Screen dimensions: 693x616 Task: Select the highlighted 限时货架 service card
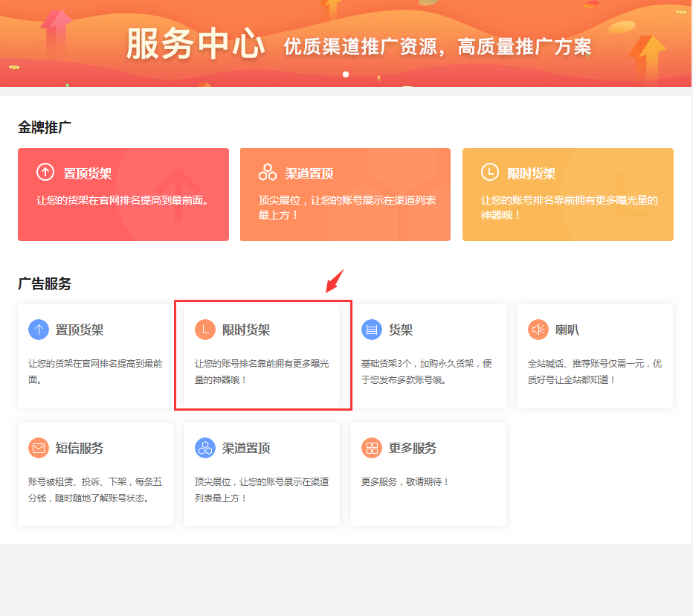tap(262, 353)
